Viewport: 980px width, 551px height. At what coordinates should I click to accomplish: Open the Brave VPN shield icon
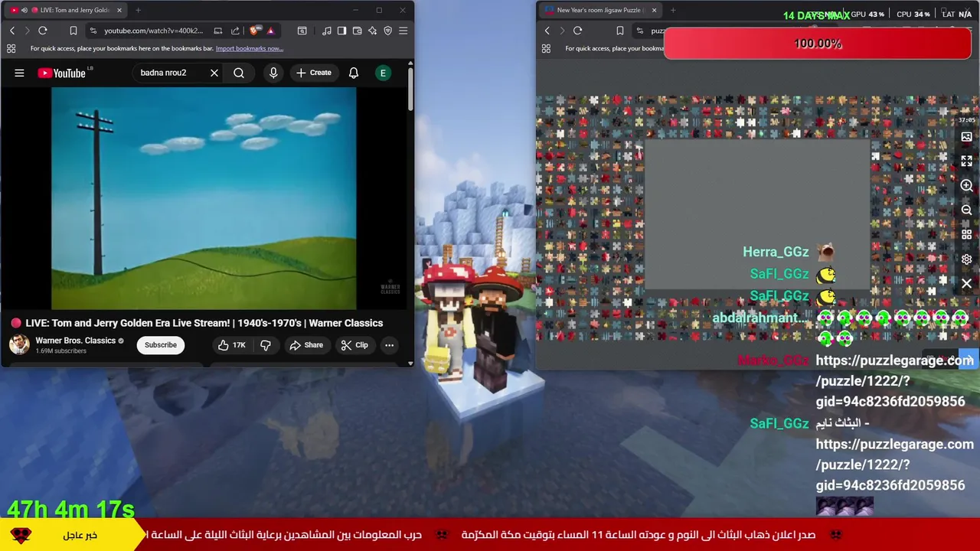tap(387, 31)
